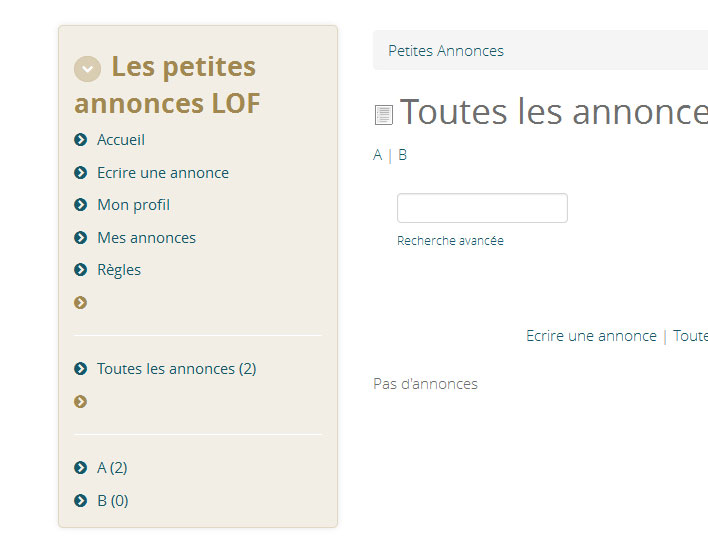Click the Recherche avancée link
Viewport: 708px width, 554px height.
coord(450,241)
